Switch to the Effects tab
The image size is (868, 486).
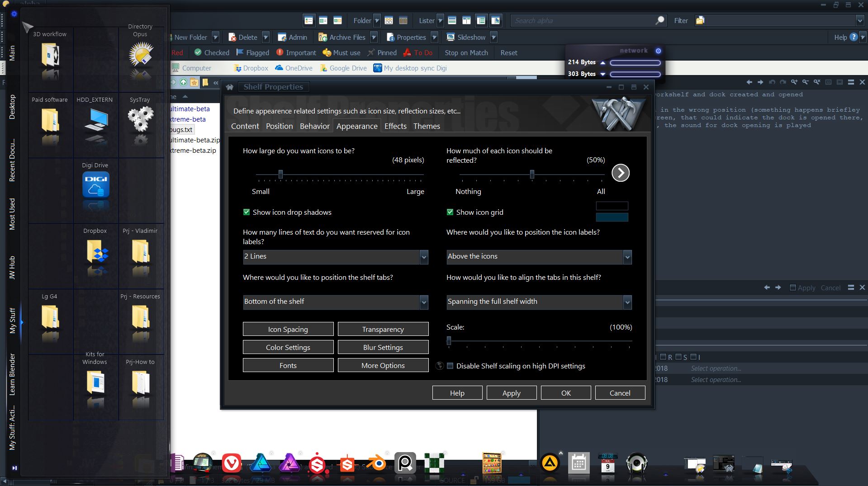(x=395, y=126)
